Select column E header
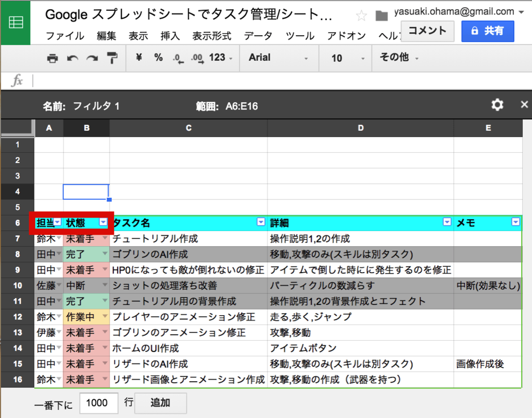 [x=488, y=128]
